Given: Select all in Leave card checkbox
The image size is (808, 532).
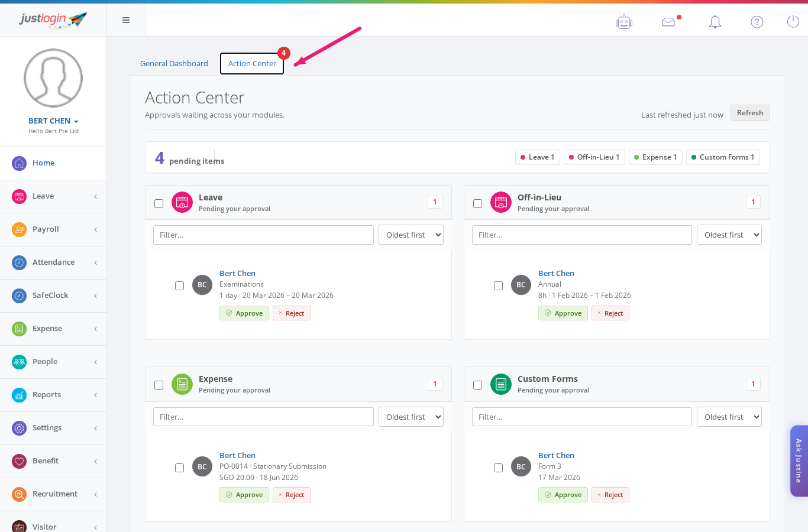Looking at the screenshot, I should 159,203.
